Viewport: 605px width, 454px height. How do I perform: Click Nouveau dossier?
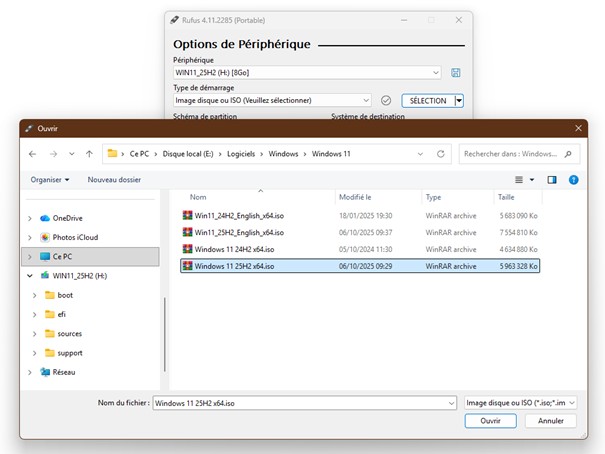tap(114, 180)
